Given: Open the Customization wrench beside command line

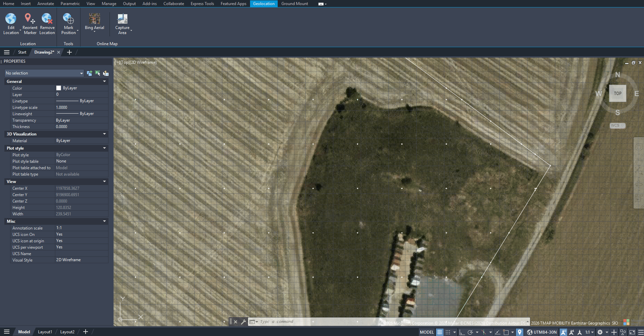Looking at the screenshot, I should point(243,322).
